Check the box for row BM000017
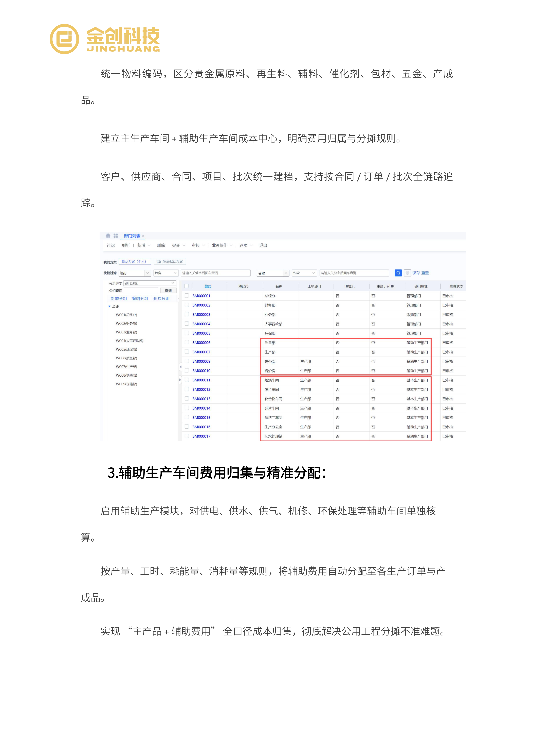Screen dimensions: 534x756 click(187, 436)
